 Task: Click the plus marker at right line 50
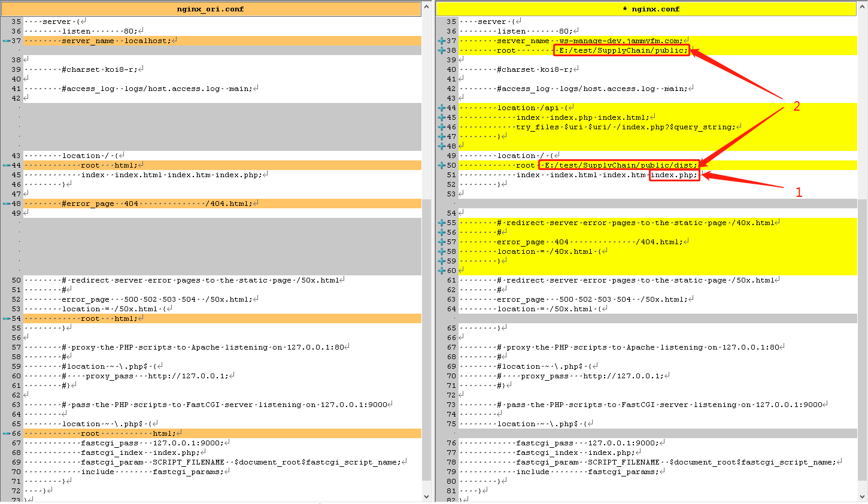coord(442,165)
